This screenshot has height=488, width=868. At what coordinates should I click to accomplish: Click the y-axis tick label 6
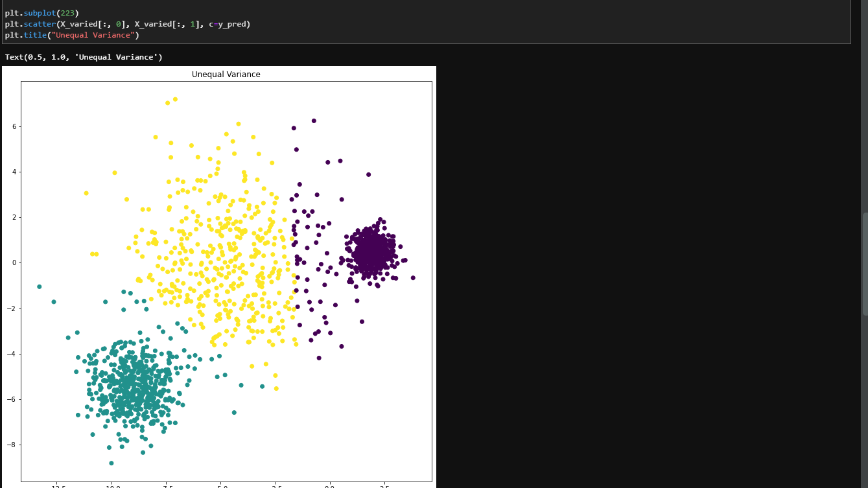13,127
